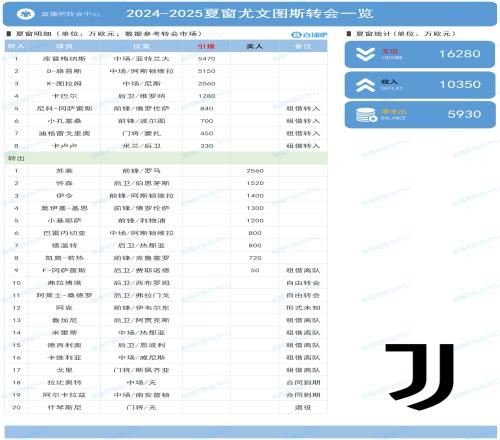This screenshot has width=500, height=440.
Task: Select outgoing player 小基耶萨
Action: pyautogui.click(x=64, y=221)
